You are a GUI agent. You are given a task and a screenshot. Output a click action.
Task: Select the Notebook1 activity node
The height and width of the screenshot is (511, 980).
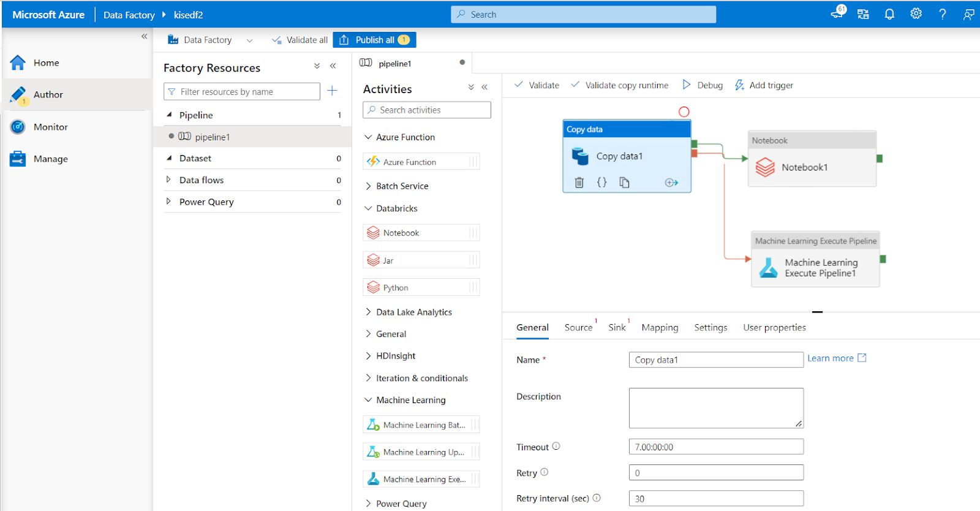click(x=812, y=159)
